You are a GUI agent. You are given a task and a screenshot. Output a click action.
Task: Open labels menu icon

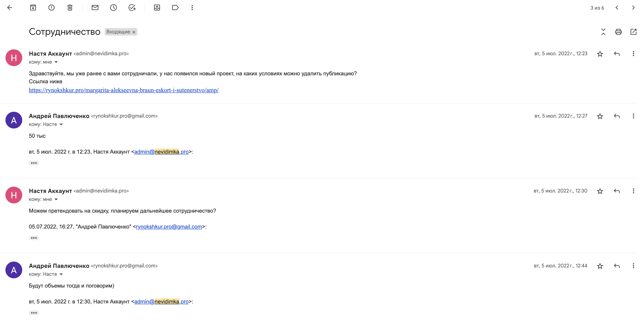coord(175,8)
